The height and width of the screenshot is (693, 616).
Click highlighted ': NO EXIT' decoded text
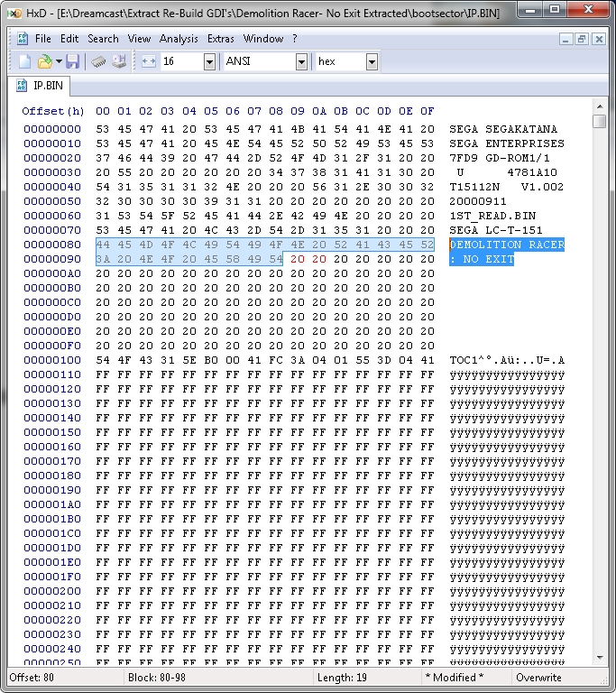[482, 259]
